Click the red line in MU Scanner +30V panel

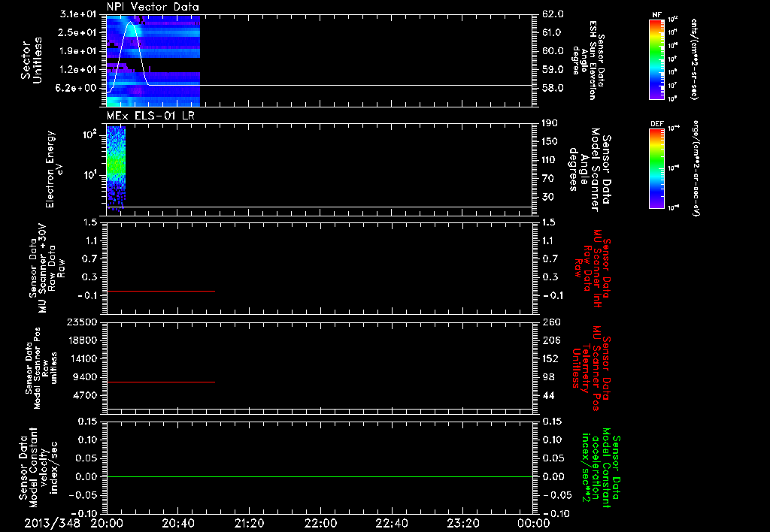[161, 291]
